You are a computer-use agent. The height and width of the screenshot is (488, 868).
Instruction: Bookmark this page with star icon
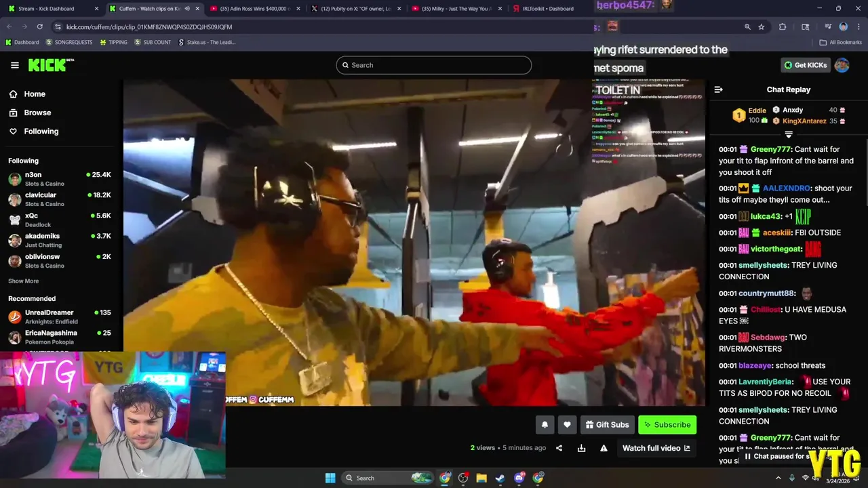(762, 26)
